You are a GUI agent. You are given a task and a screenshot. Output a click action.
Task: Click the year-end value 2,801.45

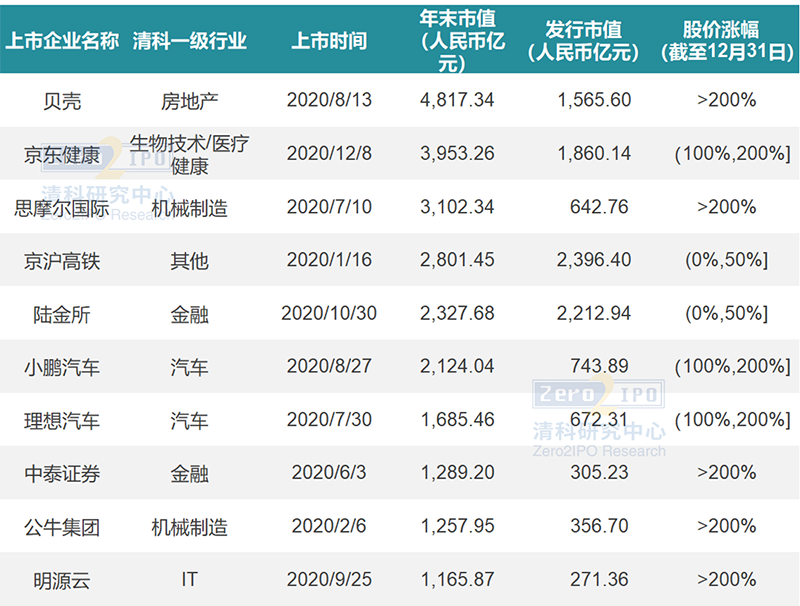pyautogui.click(x=457, y=260)
